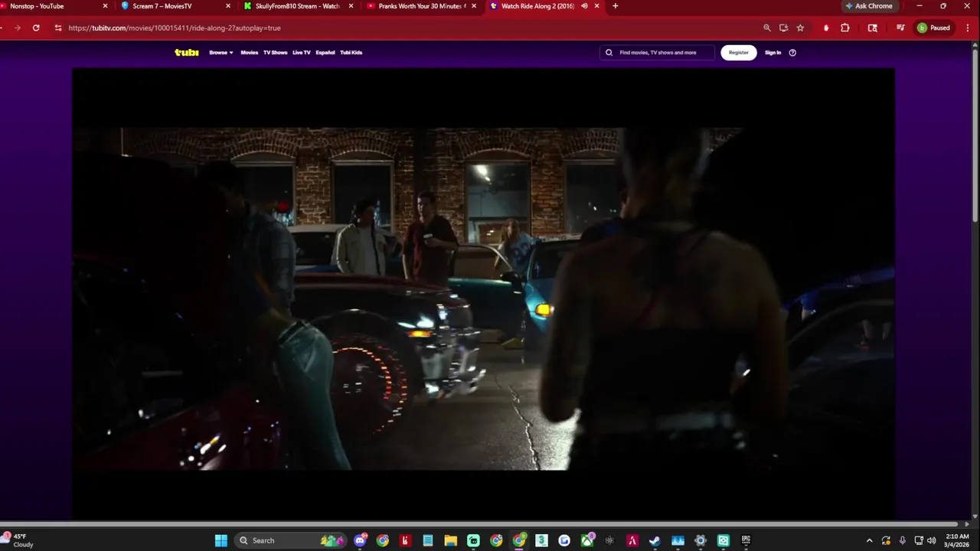Screen dimensions: 980x551
Task: Click the Register button
Action: click(739, 53)
